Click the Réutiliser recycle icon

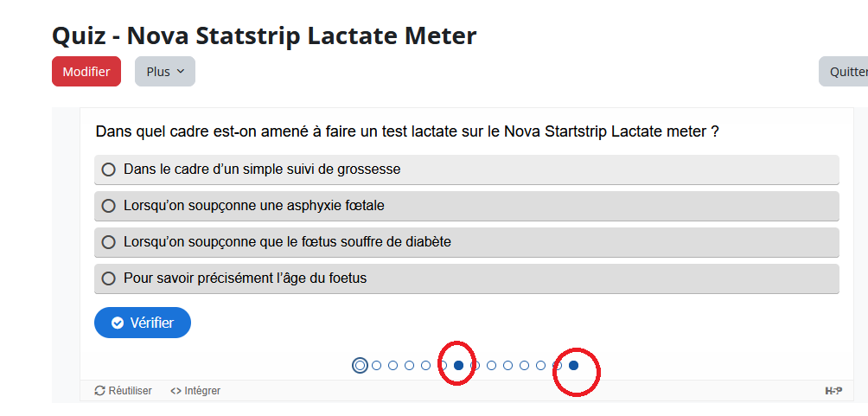100,391
